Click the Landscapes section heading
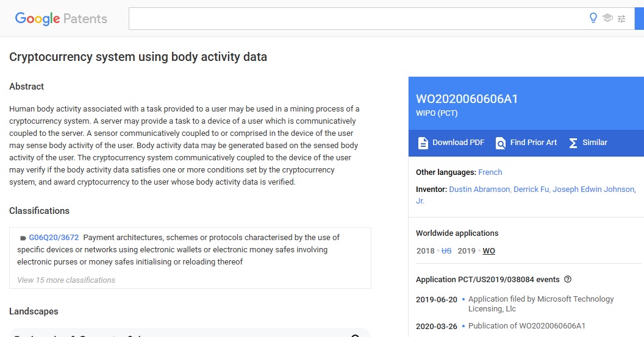644x337 pixels. (x=34, y=311)
